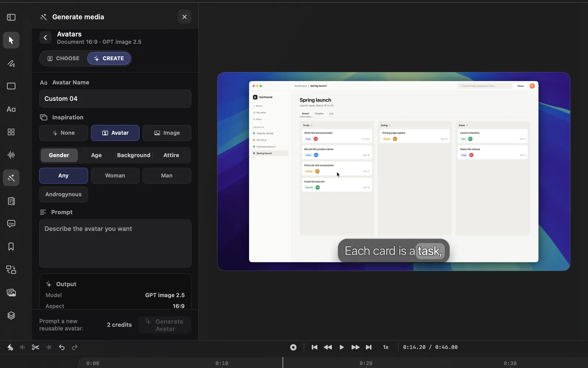Viewport: 588px width, 368px height.
Task: Open the shapes transitions panel icon
Action: tap(11, 270)
